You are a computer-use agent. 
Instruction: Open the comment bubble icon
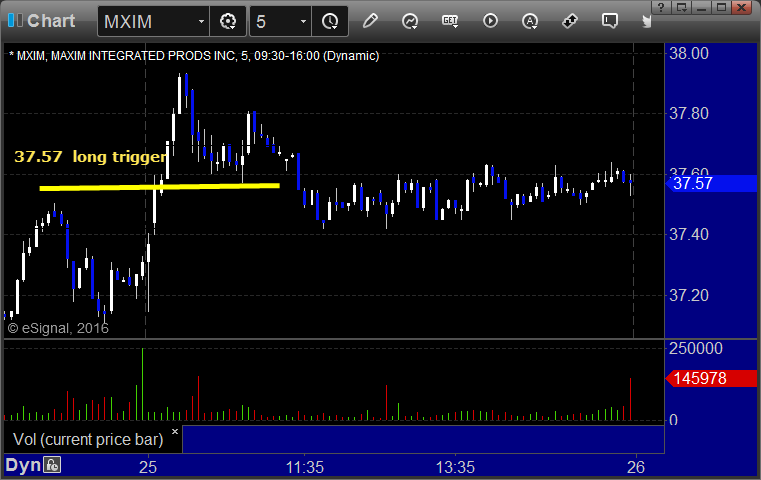pos(610,21)
